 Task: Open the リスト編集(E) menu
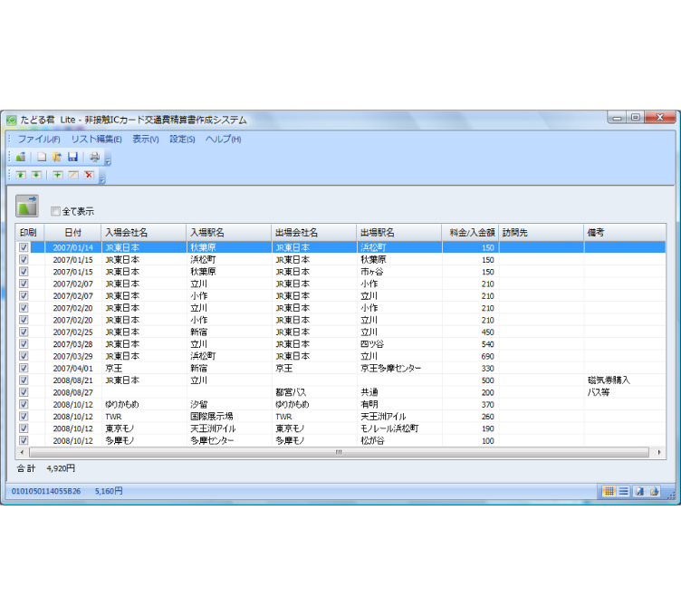(x=96, y=139)
